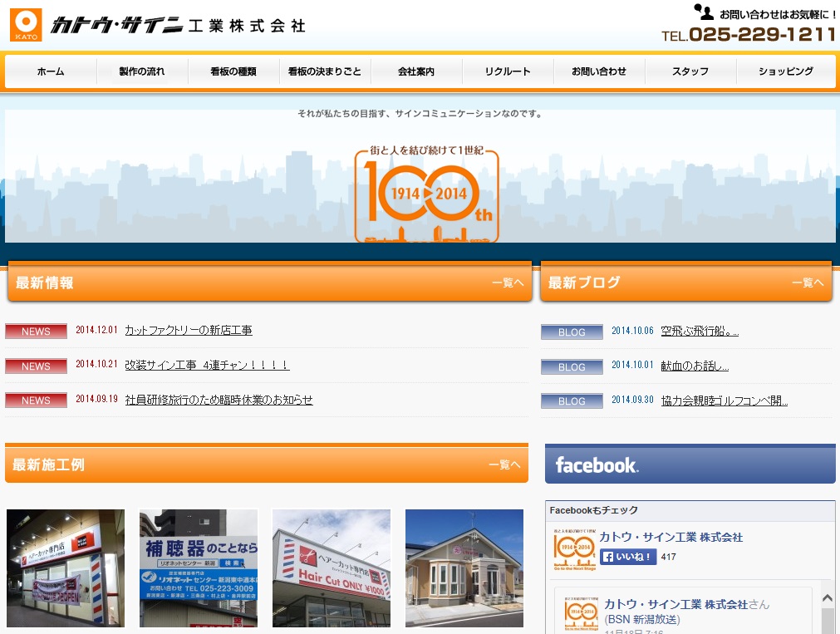Click the カトウ・サイン工業株式会社 header title
840x634 pixels.
178,25
